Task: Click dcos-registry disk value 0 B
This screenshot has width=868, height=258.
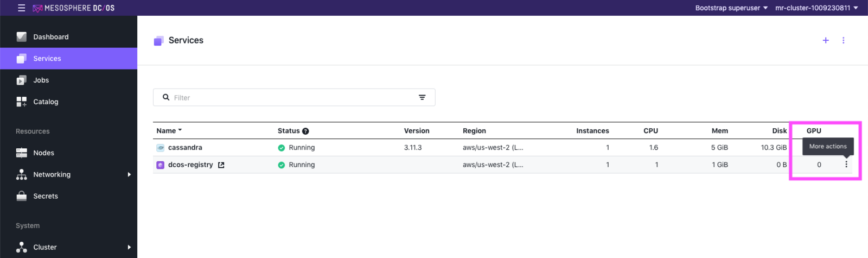Action: click(x=782, y=165)
